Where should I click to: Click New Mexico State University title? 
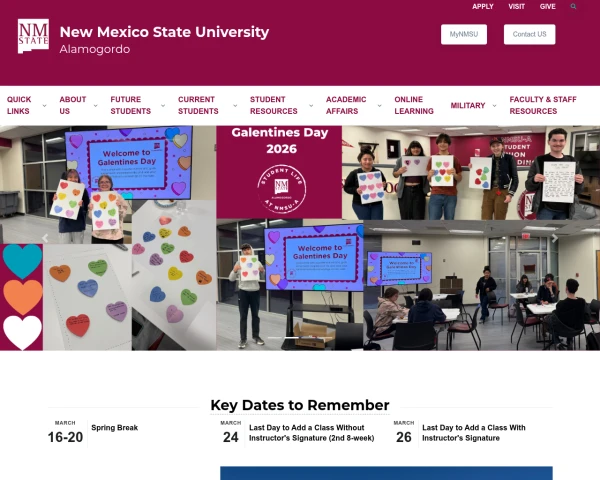pos(164,32)
